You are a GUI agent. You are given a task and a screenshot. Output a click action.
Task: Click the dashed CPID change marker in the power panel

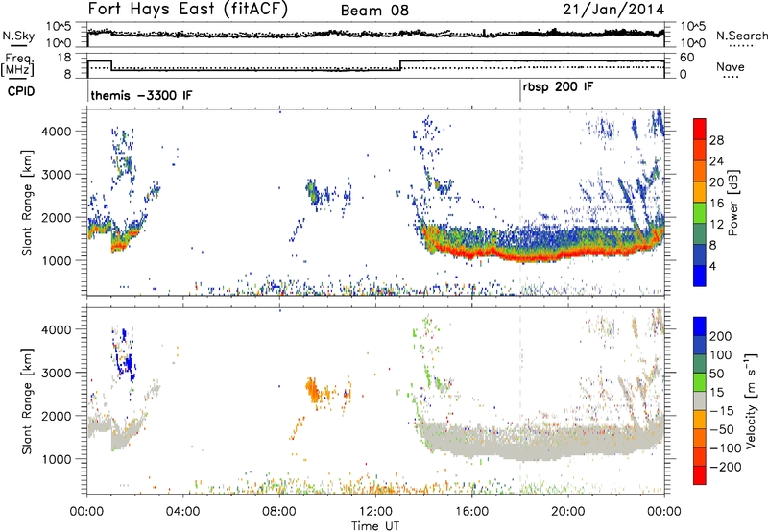520,202
